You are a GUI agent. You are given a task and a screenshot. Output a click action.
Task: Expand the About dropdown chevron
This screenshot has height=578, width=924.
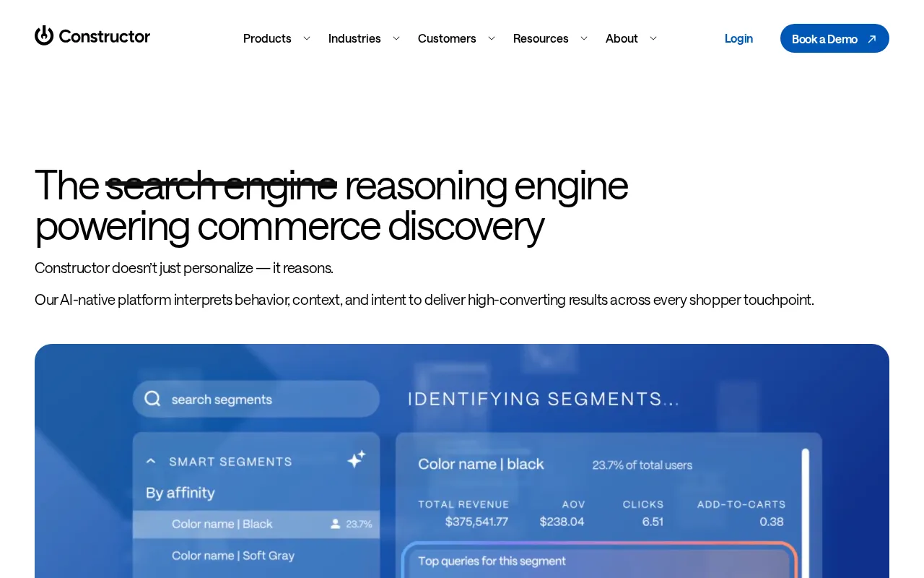[653, 38]
